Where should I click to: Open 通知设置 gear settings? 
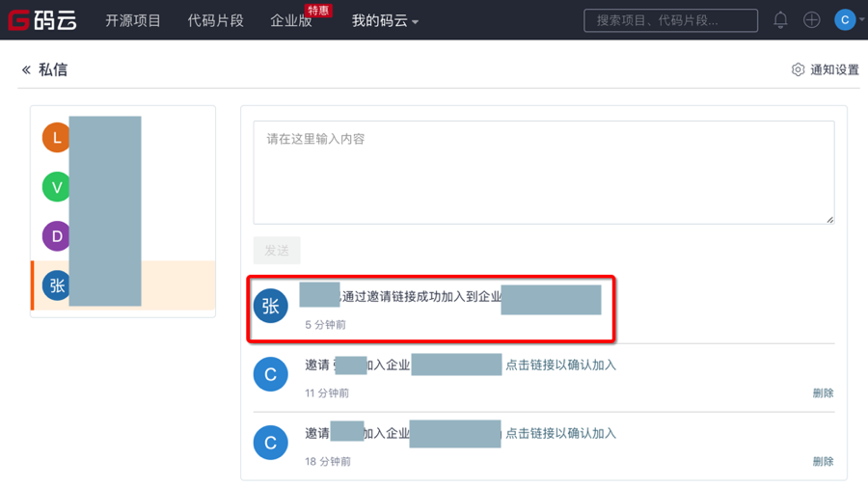[x=825, y=69]
